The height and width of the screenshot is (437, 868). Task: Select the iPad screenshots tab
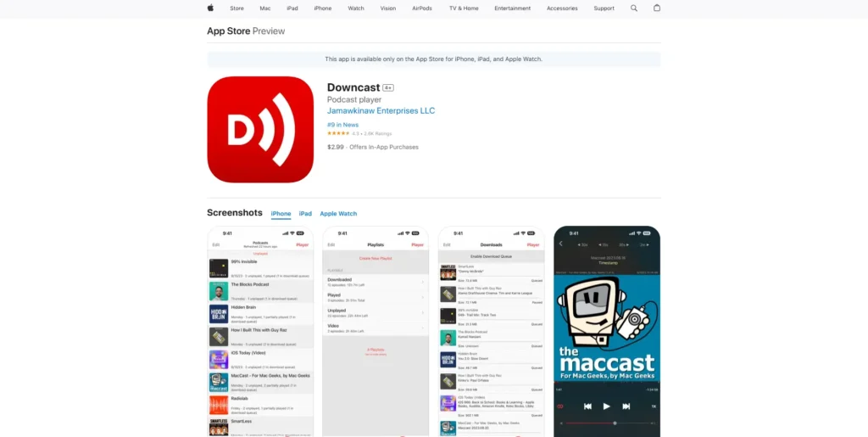pyautogui.click(x=305, y=214)
